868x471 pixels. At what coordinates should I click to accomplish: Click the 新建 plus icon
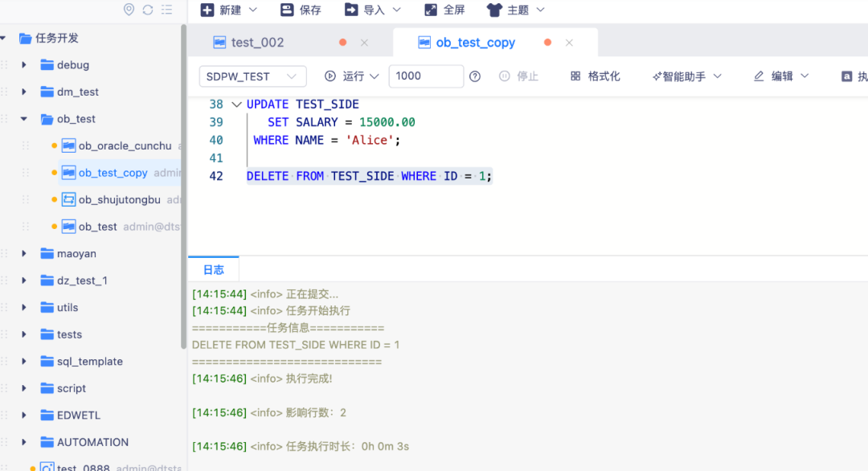tap(207, 10)
